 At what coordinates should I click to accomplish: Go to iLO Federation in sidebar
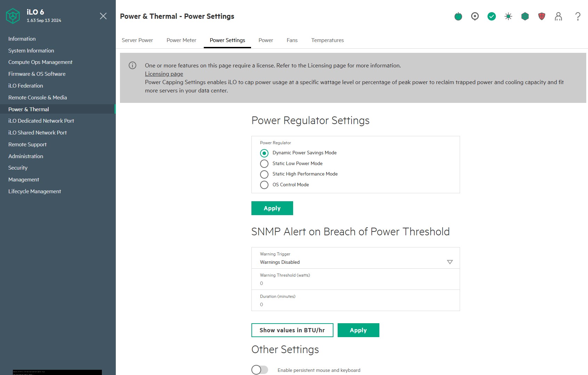(x=26, y=86)
